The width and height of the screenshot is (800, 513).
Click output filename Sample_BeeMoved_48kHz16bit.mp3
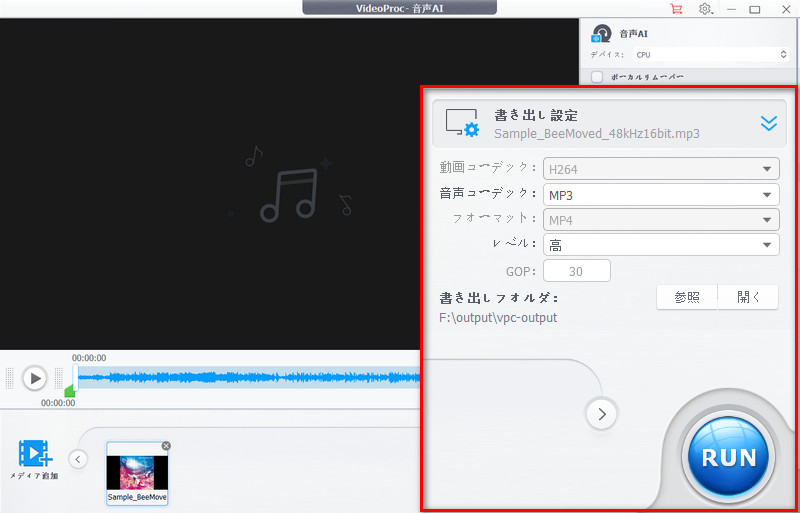(x=597, y=134)
